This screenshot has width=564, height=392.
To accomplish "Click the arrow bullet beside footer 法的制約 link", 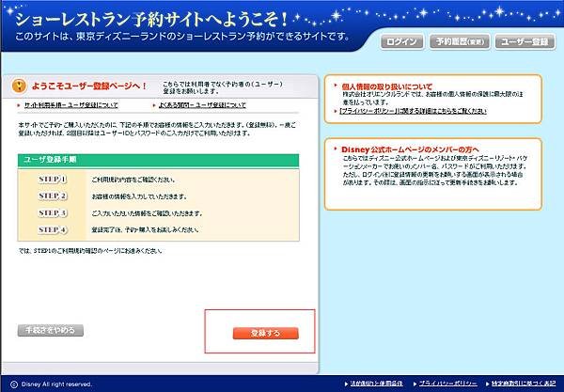I will (346, 384).
